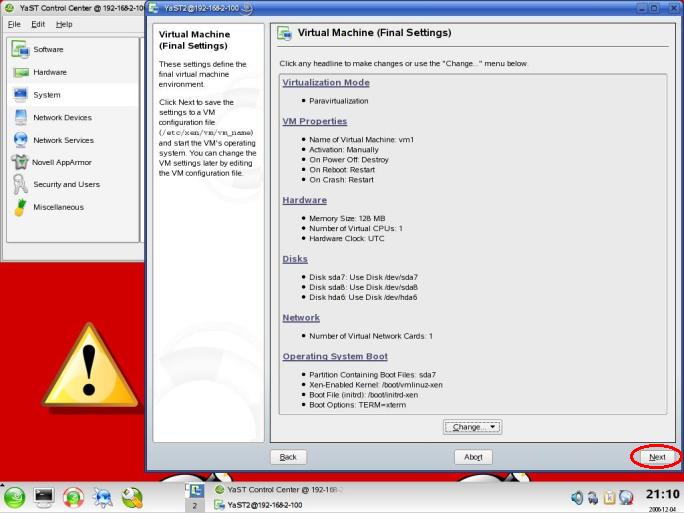The width and height of the screenshot is (684, 513).
Task: Click 'On Reboot: Restart' entry
Action: tap(342, 170)
